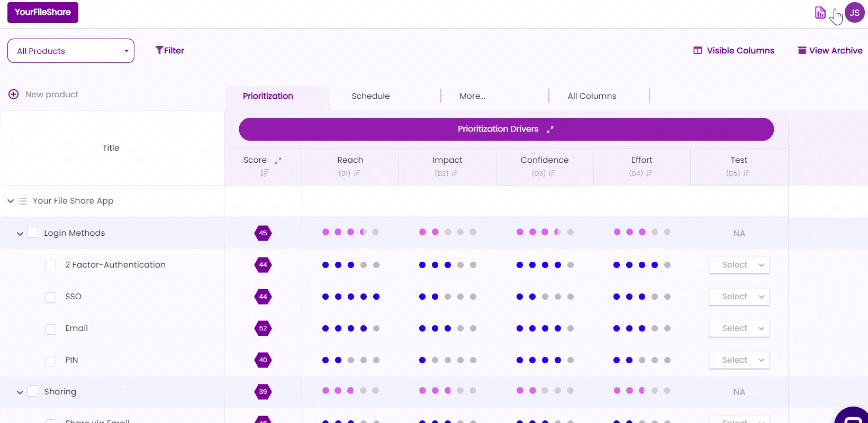868x423 pixels.
Task: Open Test Select dropdown for PIN
Action: [x=739, y=360]
